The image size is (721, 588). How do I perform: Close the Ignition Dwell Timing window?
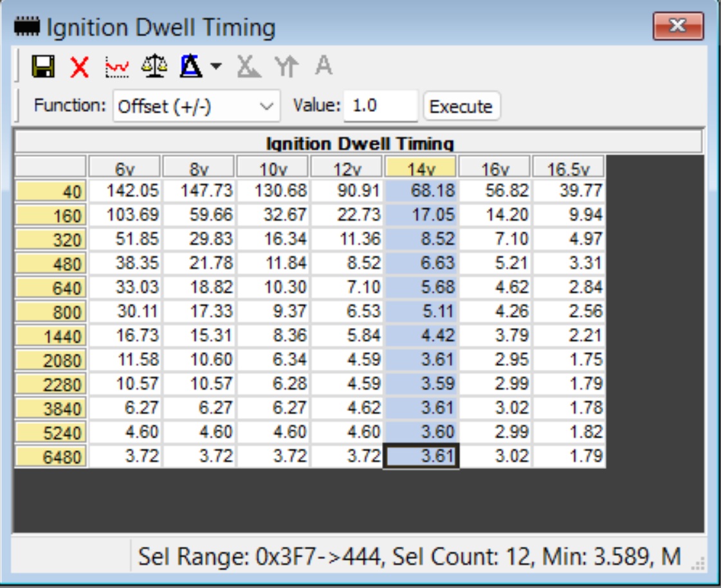click(678, 27)
